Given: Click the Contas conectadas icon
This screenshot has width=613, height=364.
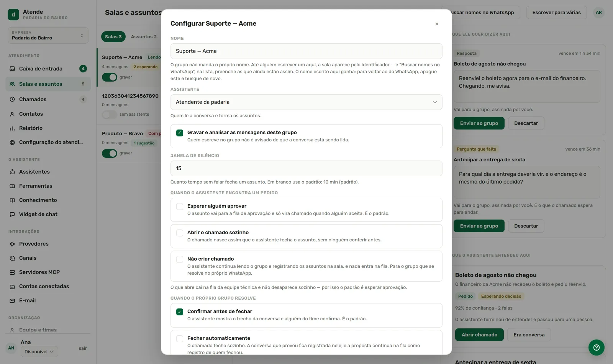Looking at the screenshot, I should coord(12,286).
